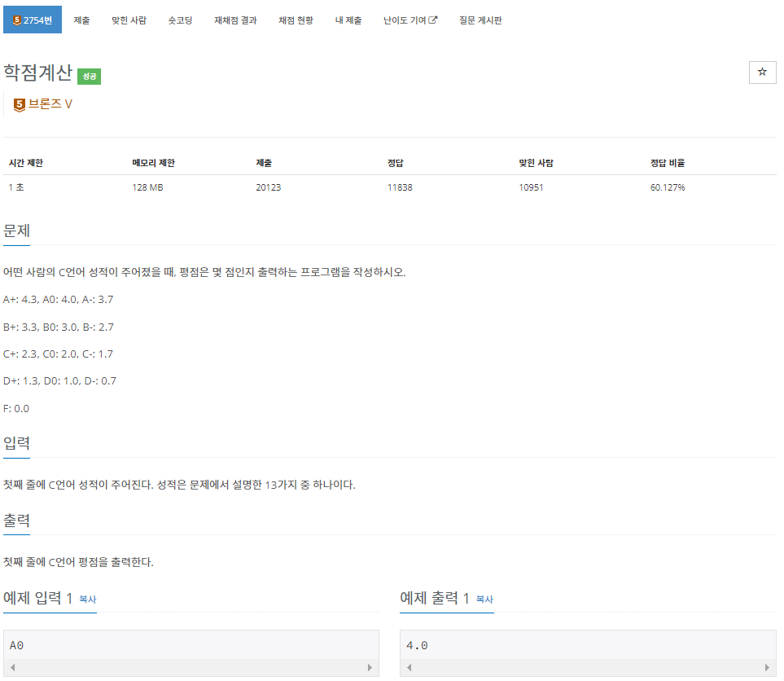Open the 내 제출 tab
784x681 pixels.
pyautogui.click(x=348, y=20)
